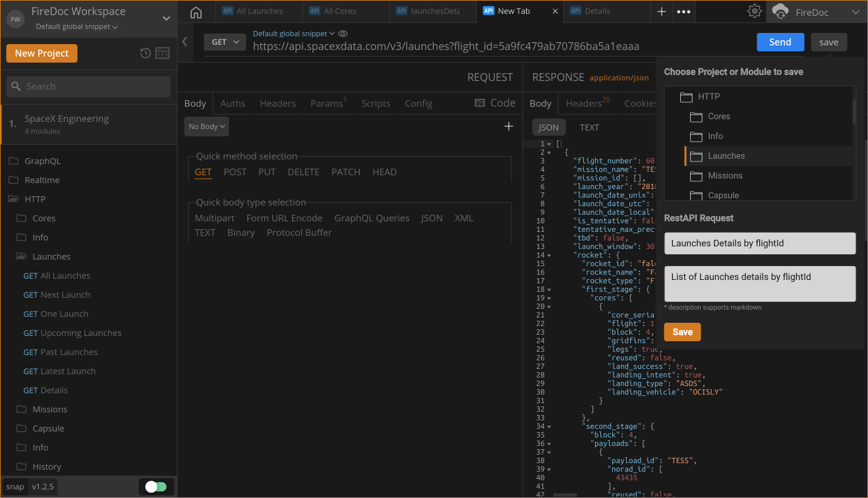Click the request name field 'Launches Details by flightId'
This screenshot has height=498, width=868.
pos(760,243)
